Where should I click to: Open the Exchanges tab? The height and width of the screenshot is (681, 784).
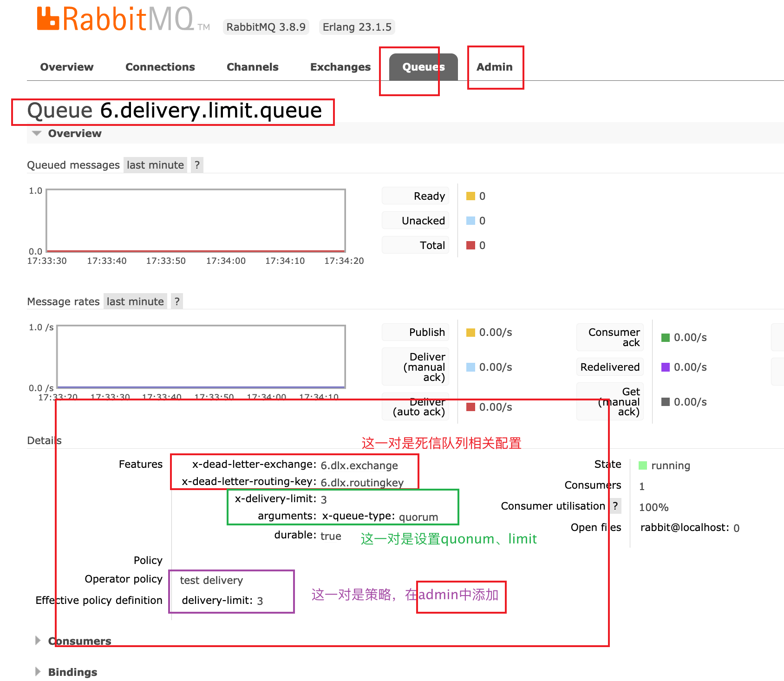pos(340,67)
